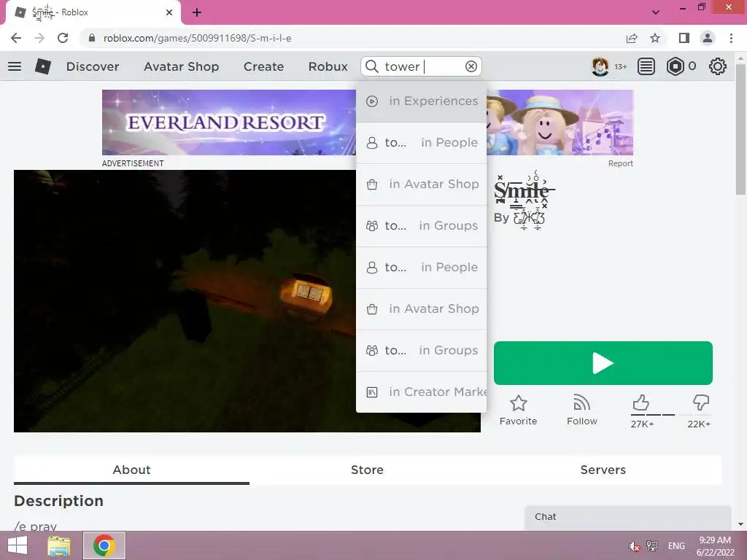
Task: Open the settings gear icon
Action: coord(718,66)
